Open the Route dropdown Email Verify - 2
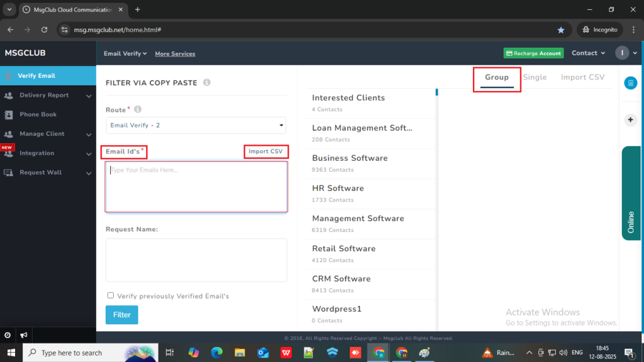 [x=196, y=125]
